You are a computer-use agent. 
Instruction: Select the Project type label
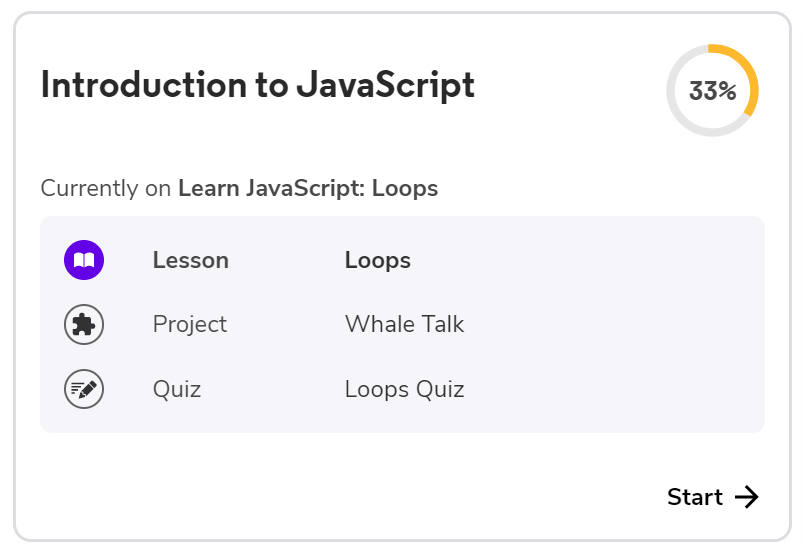pyautogui.click(x=190, y=325)
